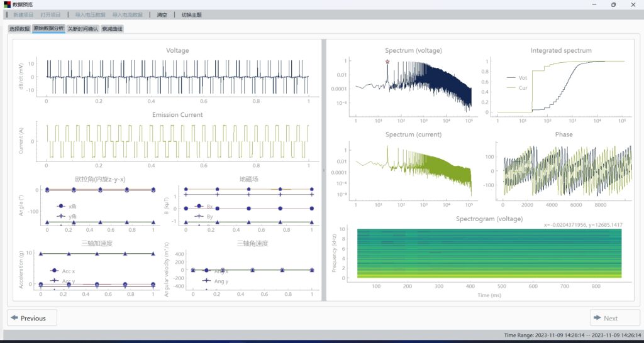Screen dimensions: 644x343
Task: Click the splitter handle between left and right panels
Action: point(323,170)
